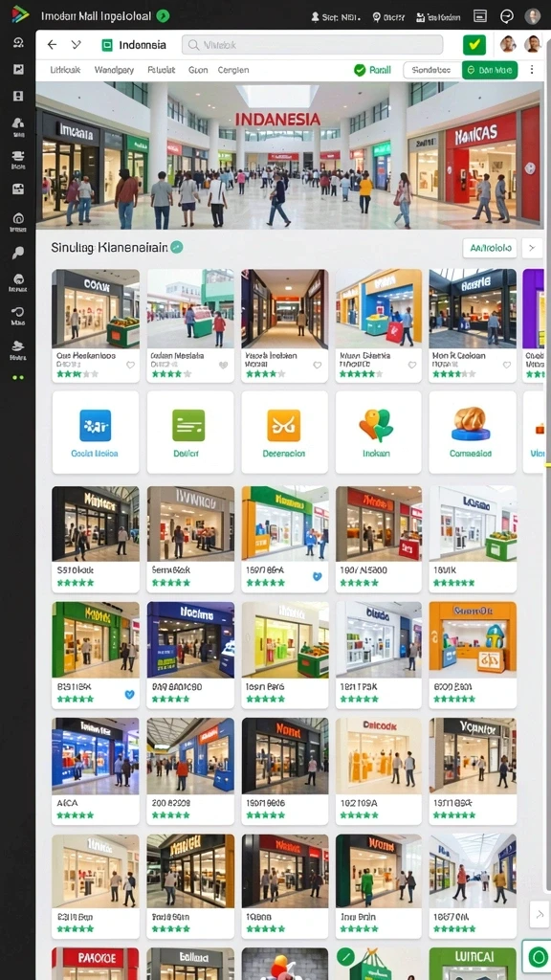This screenshot has width=551, height=980.
Task: Click the two green dots in sidebar
Action: [18, 377]
